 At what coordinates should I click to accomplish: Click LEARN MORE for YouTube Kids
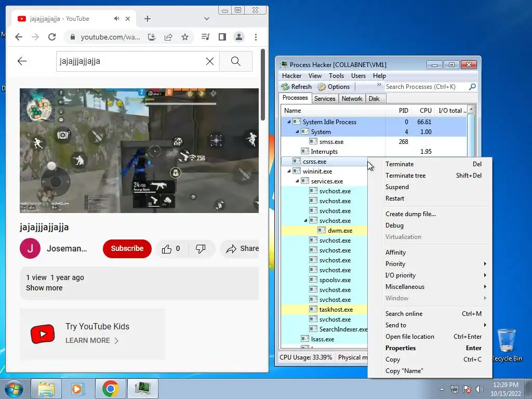click(91, 341)
